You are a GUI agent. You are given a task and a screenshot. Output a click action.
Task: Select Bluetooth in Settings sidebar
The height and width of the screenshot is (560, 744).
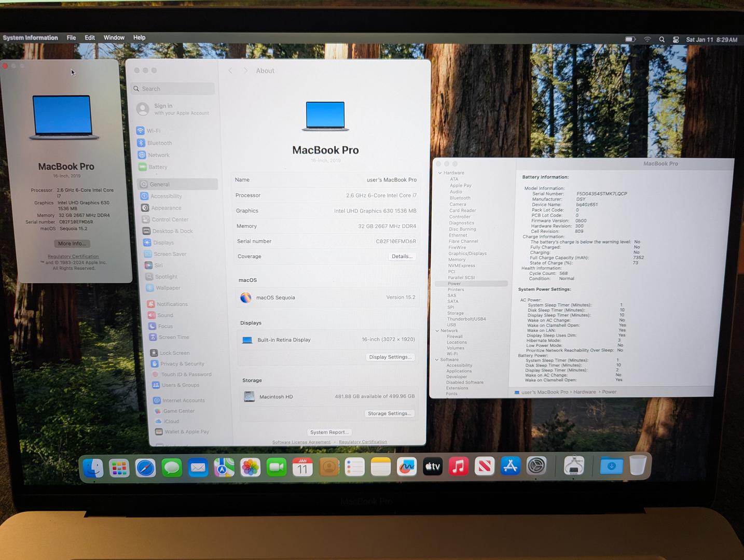155,143
